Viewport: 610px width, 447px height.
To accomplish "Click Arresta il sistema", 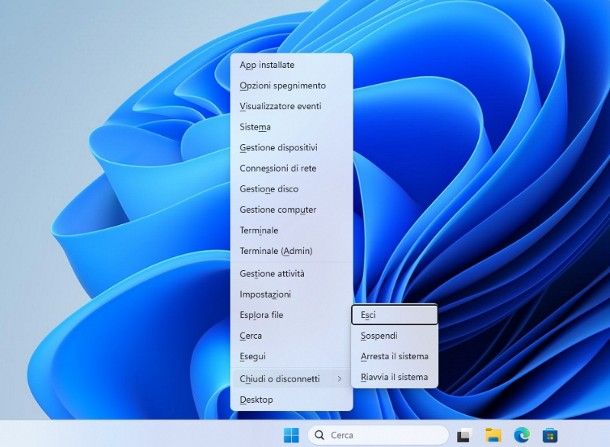I will pyautogui.click(x=394, y=356).
